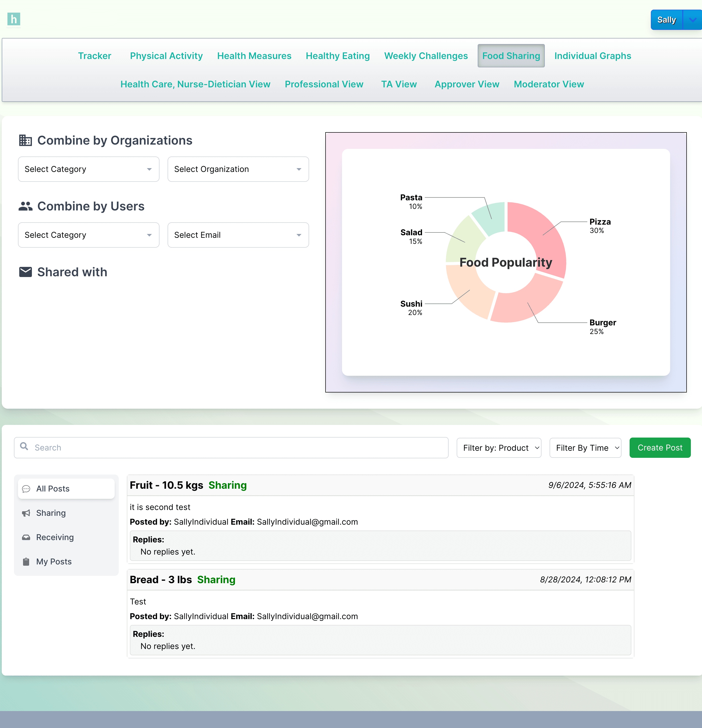
Task: Open the Select Category dropdown under Organizations
Action: point(88,169)
